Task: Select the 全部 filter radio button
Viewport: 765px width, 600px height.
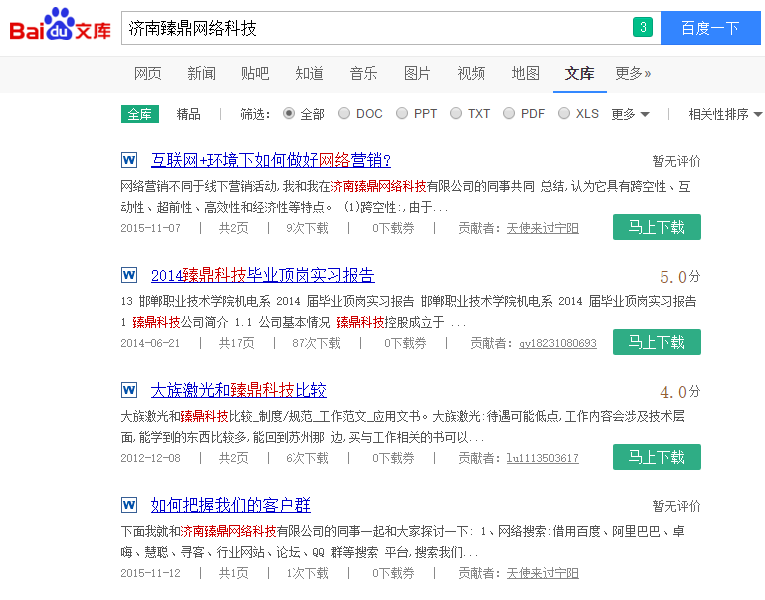Action: 289,114
